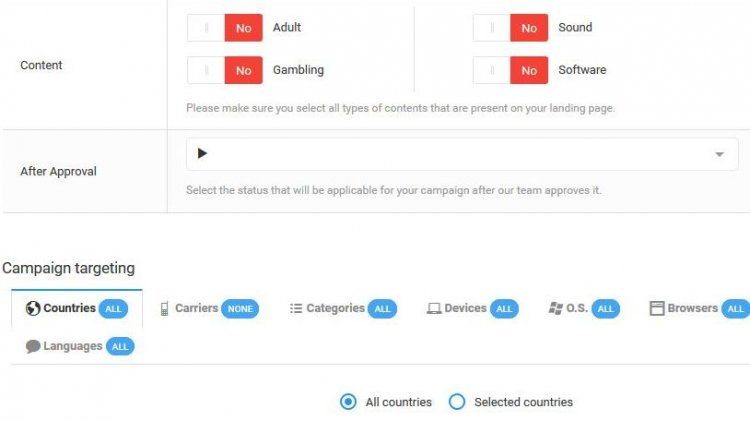750x421 pixels.
Task: Open the After Approval status select box
Action: click(462, 154)
